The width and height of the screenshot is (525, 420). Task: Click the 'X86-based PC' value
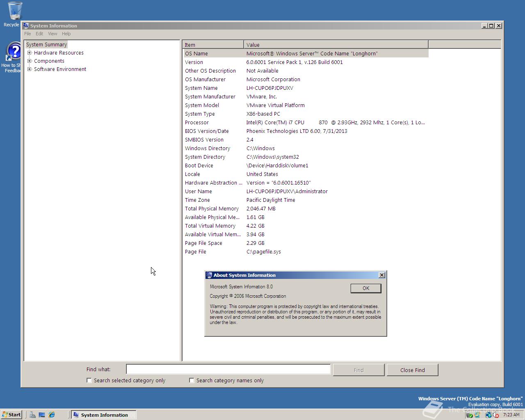[x=263, y=114]
